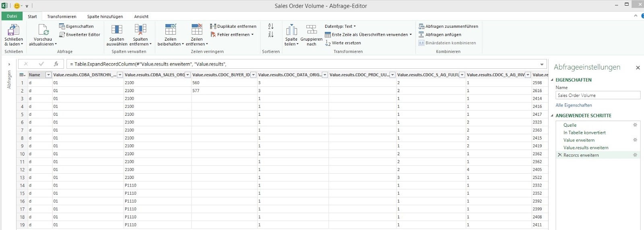The image size is (644, 230).
Task: Open the gear settings for Quelle step
Action: [x=635, y=125]
